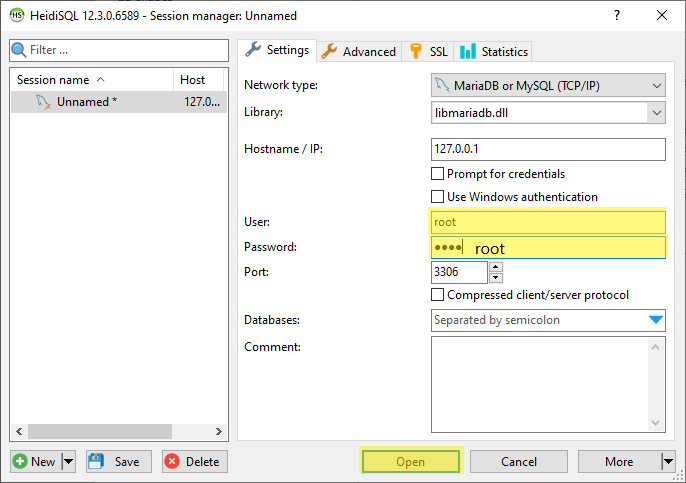Click the HeidiSQL logo in title bar
This screenshot has width=686, height=483.
pyautogui.click(x=17, y=15)
